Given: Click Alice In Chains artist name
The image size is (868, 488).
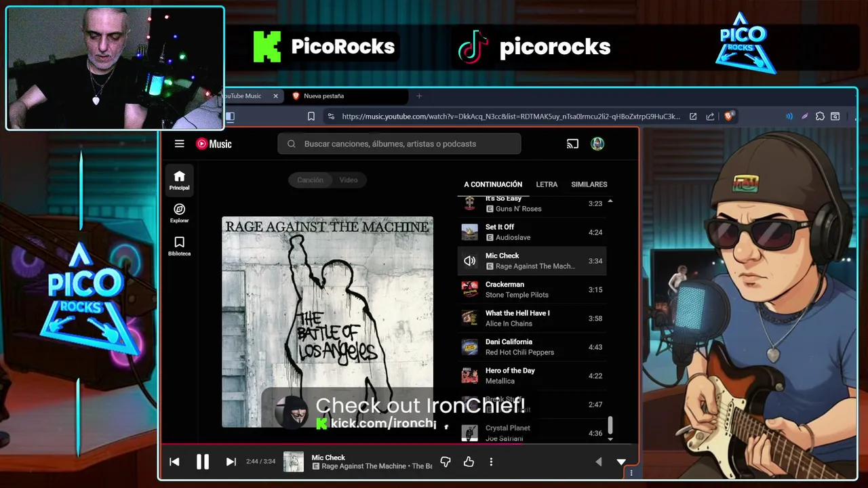Looking at the screenshot, I should [x=509, y=323].
